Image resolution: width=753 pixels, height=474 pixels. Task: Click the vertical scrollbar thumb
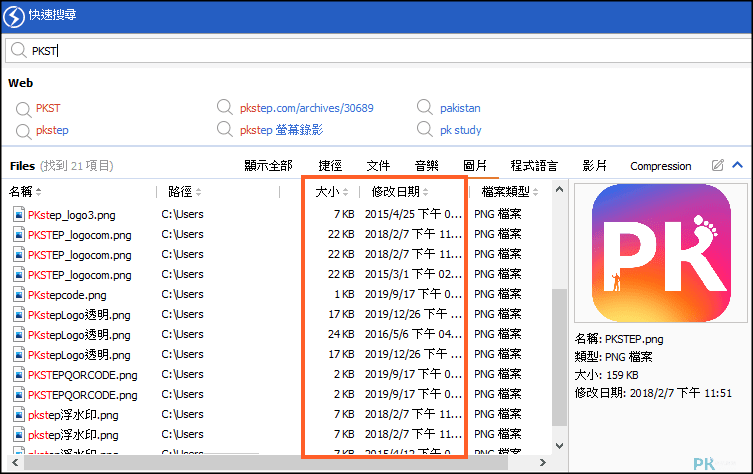pyautogui.click(x=559, y=357)
